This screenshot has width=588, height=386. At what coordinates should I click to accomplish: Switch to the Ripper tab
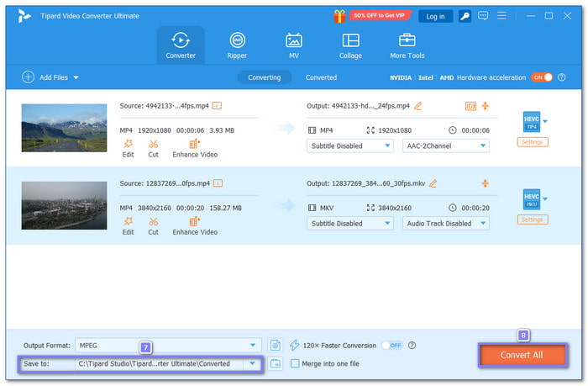pyautogui.click(x=237, y=45)
